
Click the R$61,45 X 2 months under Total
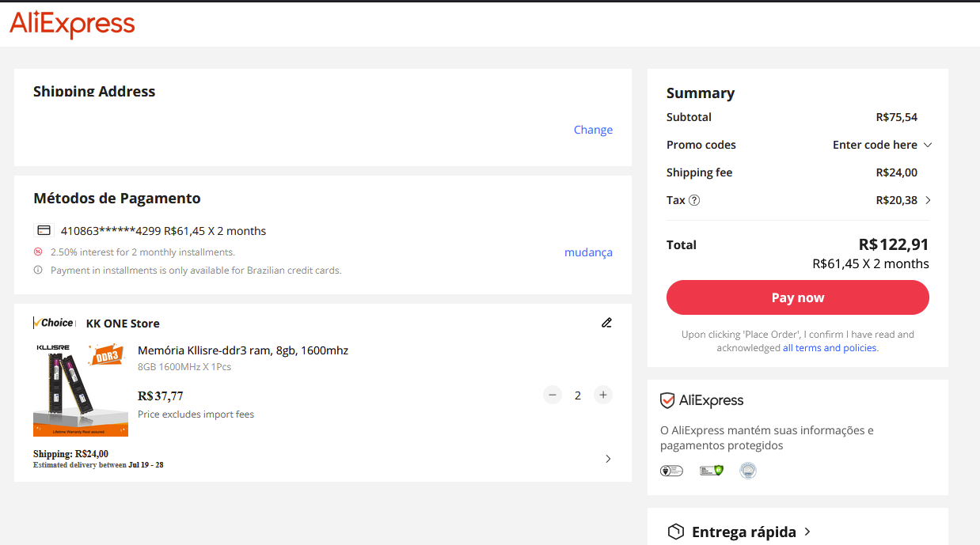(x=871, y=263)
